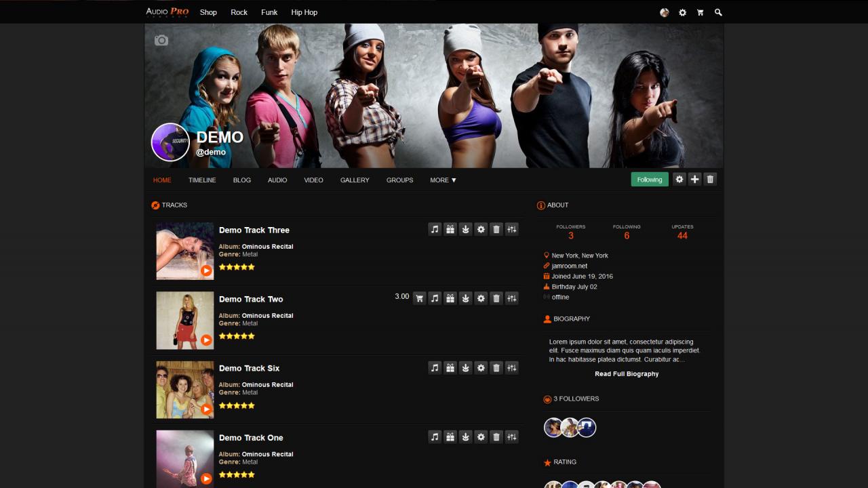Browse the Funk genre menu
This screenshot has height=488, width=868.
[269, 12]
